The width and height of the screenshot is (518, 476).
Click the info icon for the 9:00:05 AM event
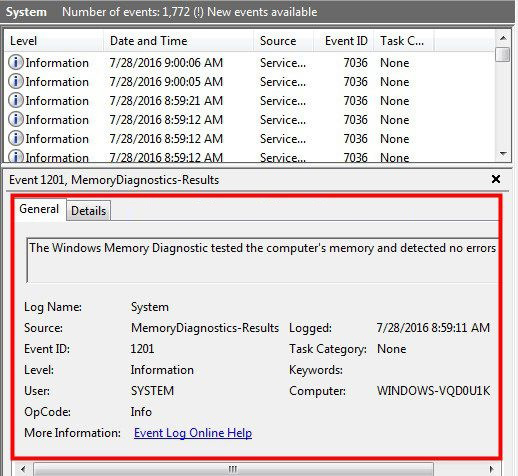pos(16,81)
